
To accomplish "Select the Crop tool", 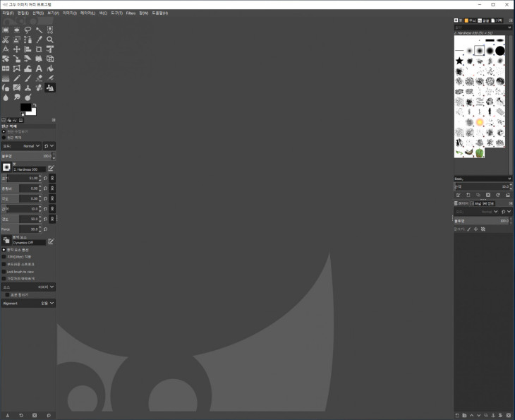I will coord(39,49).
